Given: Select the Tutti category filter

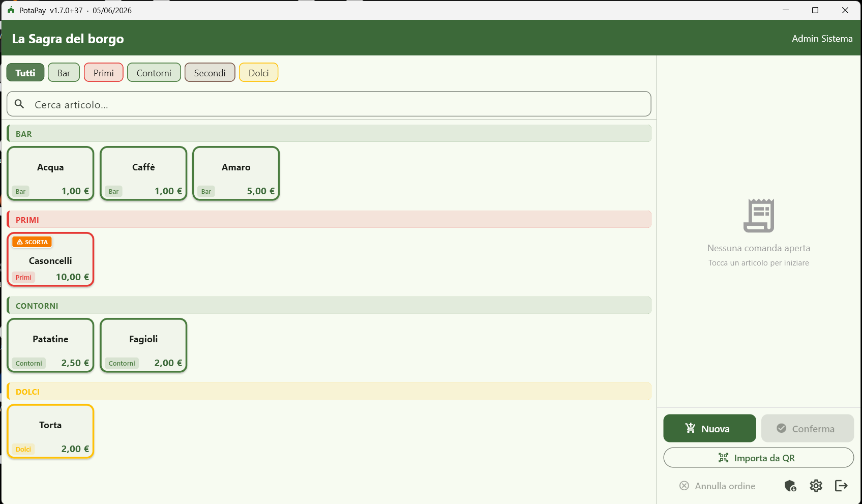Looking at the screenshot, I should pos(25,73).
